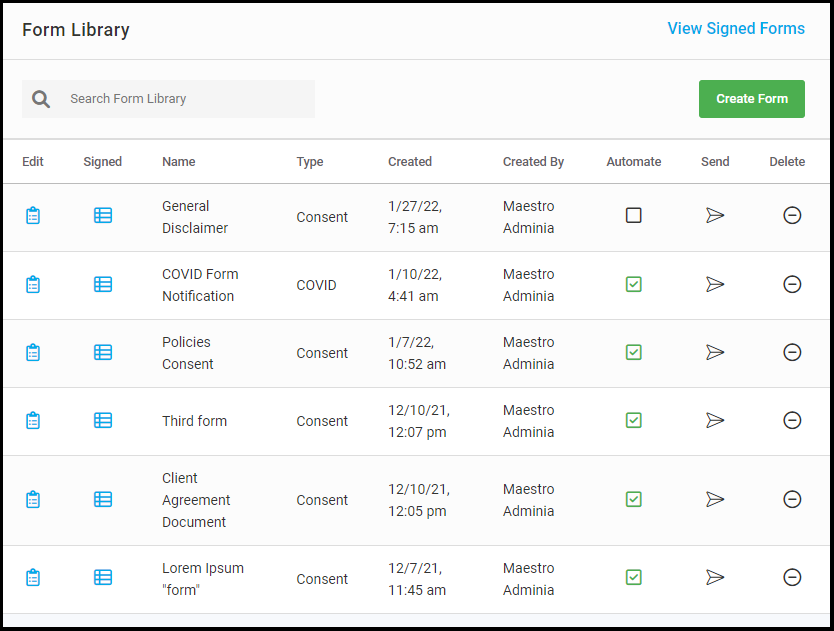The image size is (834, 631).
Task: View signed copies of Policies Consent
Action: click(x=103, y=352)
